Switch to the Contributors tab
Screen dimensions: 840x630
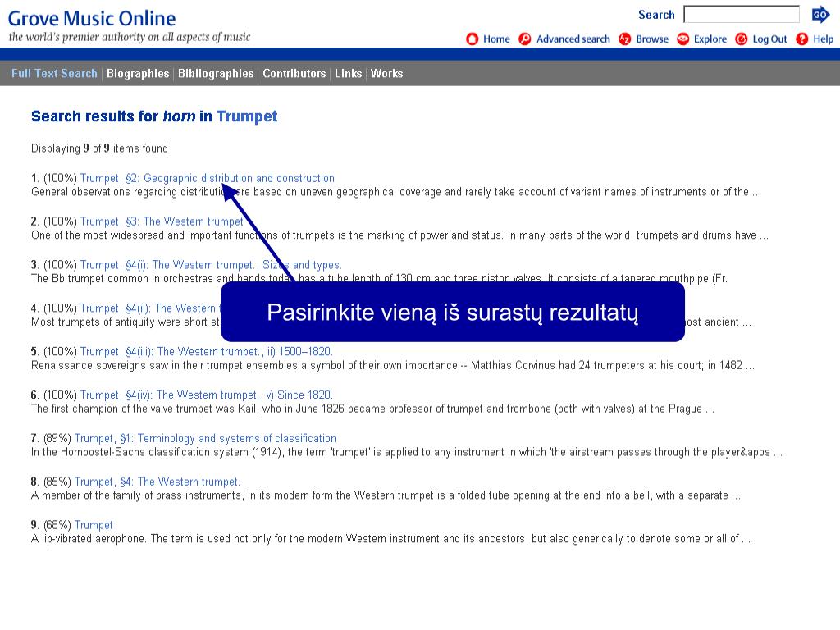[294, 73]
